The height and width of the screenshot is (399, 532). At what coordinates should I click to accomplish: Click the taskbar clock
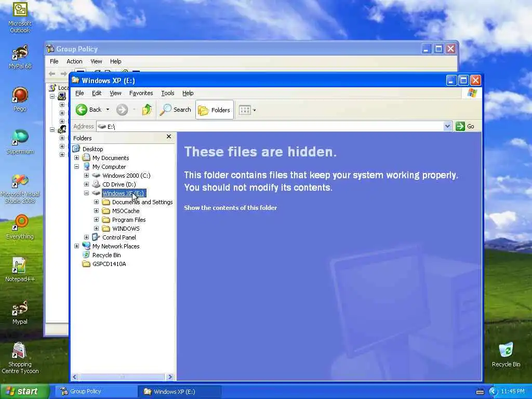click(513, 392)
